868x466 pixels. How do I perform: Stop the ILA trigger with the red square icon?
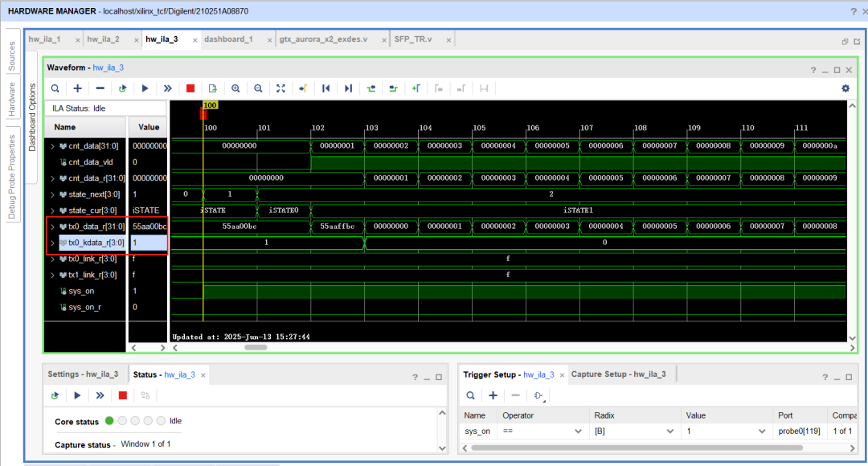click(190, 88)
